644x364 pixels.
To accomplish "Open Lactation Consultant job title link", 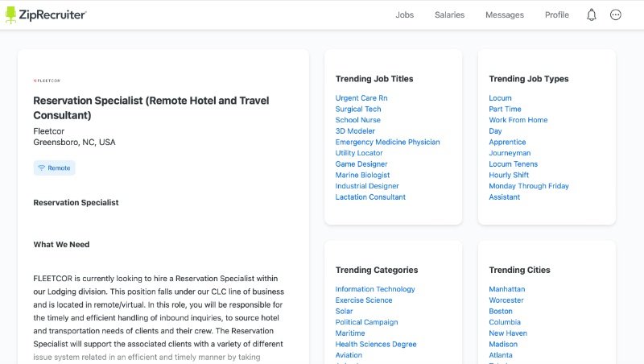I will [x=370, y=196].
